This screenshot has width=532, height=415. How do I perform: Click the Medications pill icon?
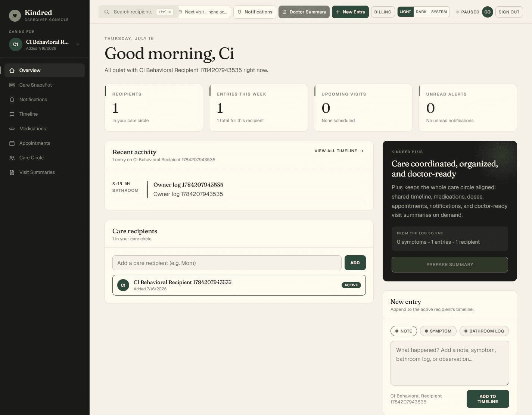point(12,129)
